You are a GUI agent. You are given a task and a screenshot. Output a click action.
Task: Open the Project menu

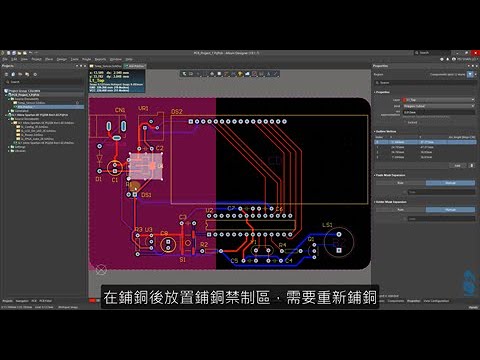tap(36, 59)
